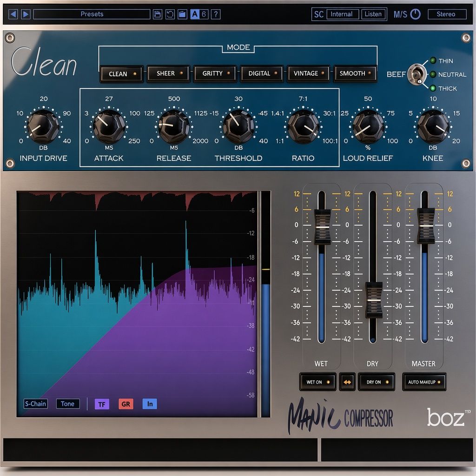The height and width of the screenshot is (476, 476).
Task: Choose THICK beef setting
Action: coord(444,88)
